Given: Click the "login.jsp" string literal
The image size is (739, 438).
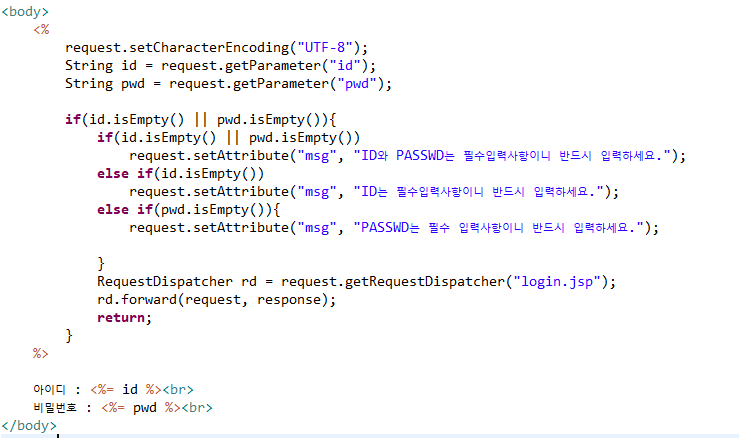Looking at the screenshot, I should 557,281.
